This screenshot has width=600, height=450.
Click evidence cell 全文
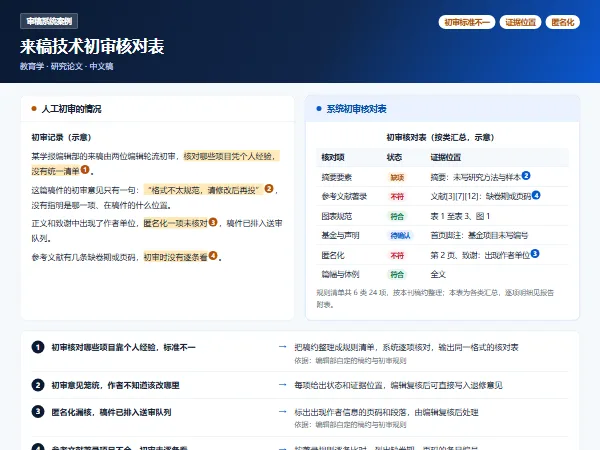[x=438, y=274]
